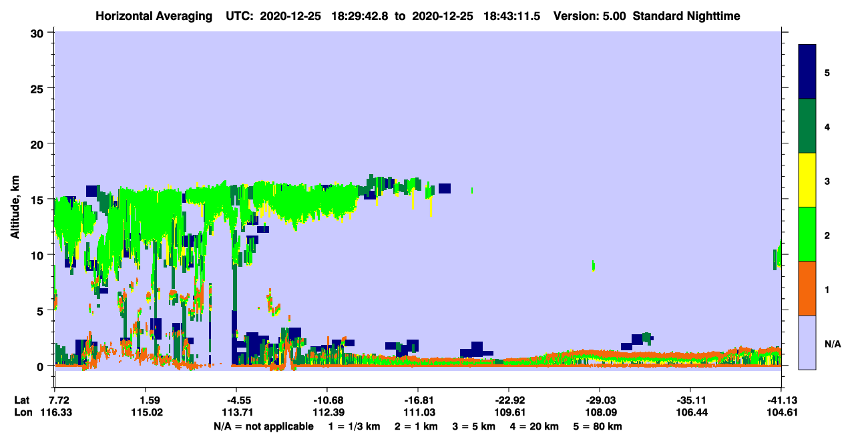Click the altitude tick label '30'
This screenshot has width=868, height=445.
click(39, 33)
